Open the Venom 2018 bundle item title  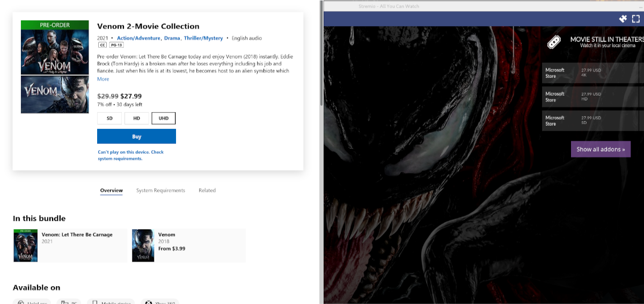[166, 235]
